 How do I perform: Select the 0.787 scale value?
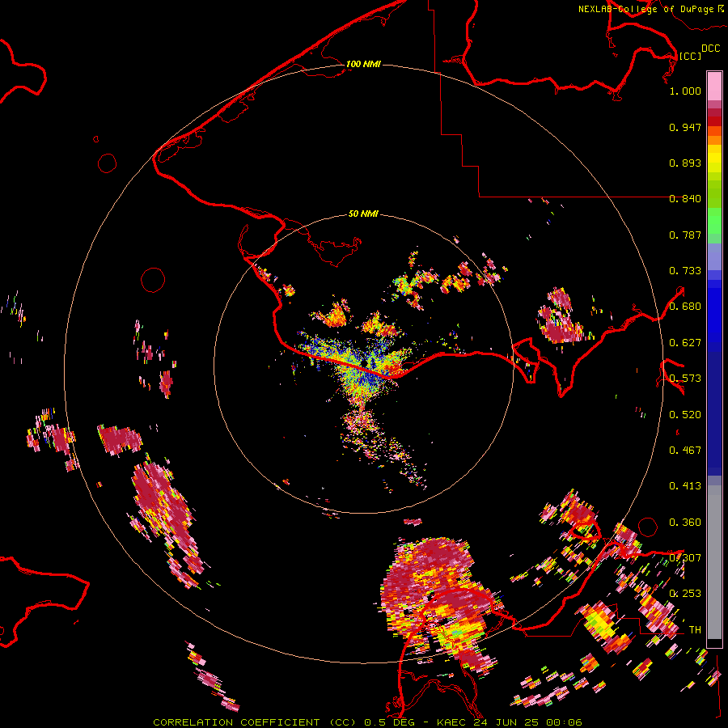[x=685, y=235]
